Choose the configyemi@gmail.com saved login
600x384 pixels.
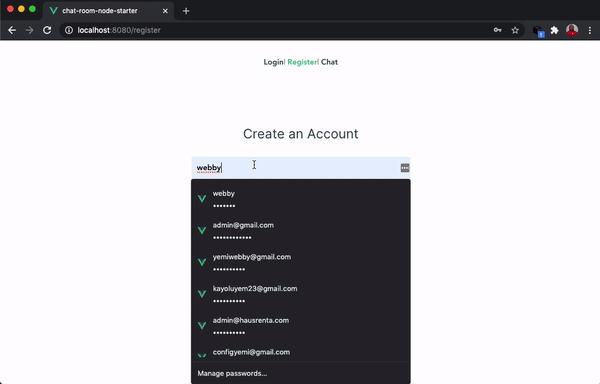[301, 352]
